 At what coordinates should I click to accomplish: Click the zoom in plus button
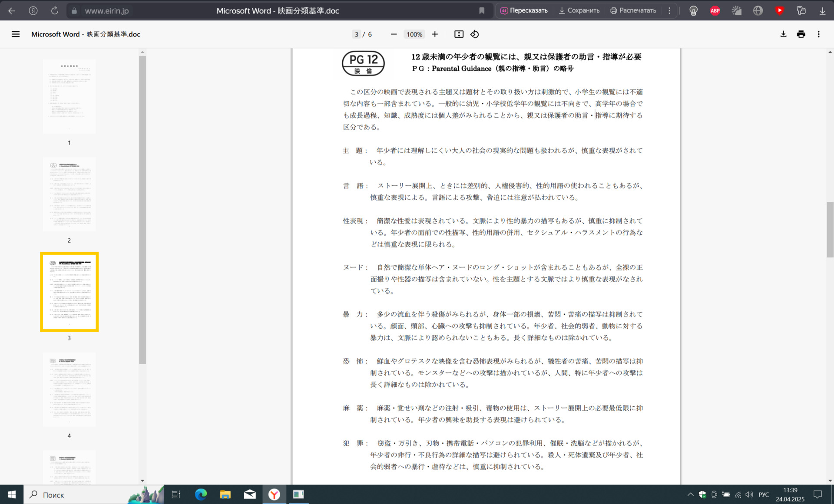(435, 34)
